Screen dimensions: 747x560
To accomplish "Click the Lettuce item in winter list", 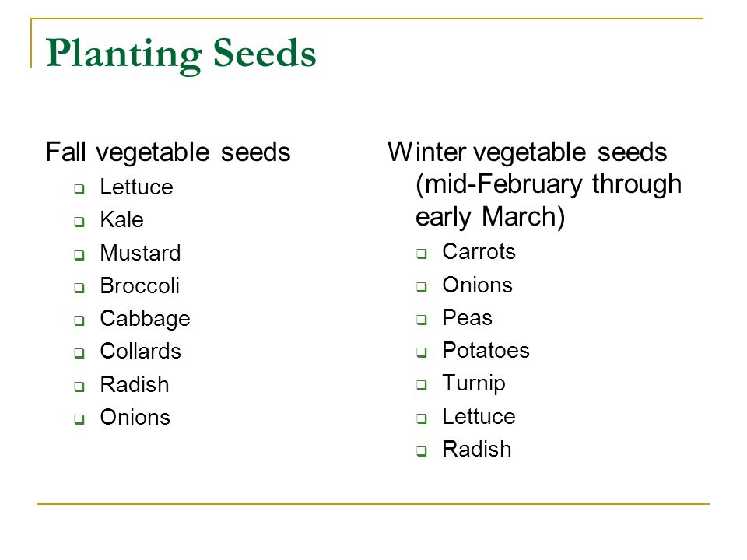I will (x=479, y=416).
